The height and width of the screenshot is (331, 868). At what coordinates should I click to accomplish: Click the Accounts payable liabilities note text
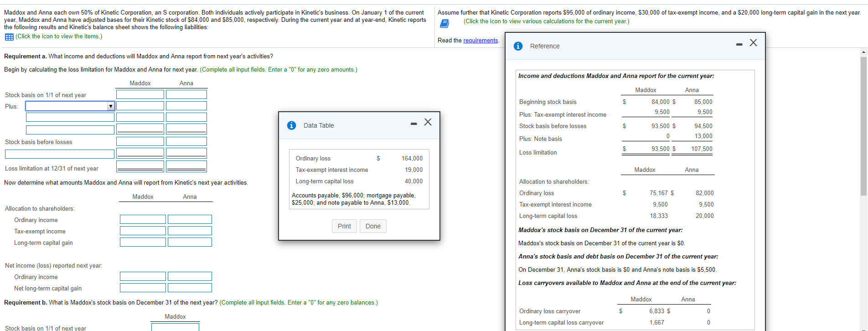(354, 199)
